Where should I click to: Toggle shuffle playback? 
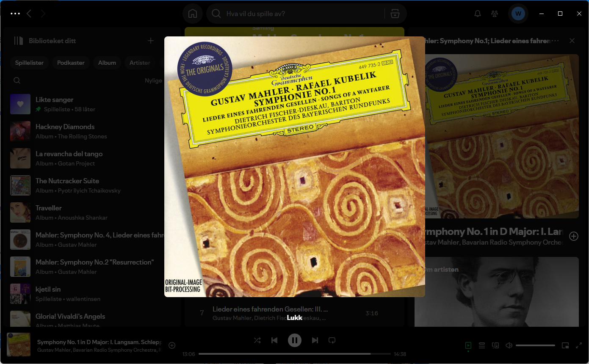257,340
